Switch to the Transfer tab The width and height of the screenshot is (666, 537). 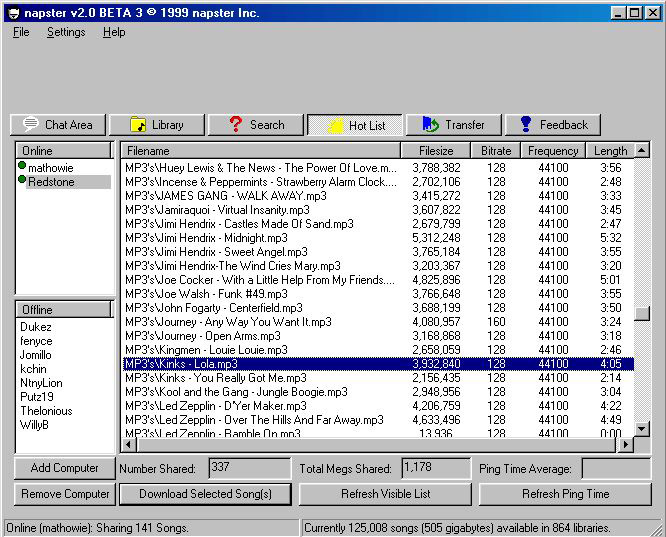coord(454,125)
